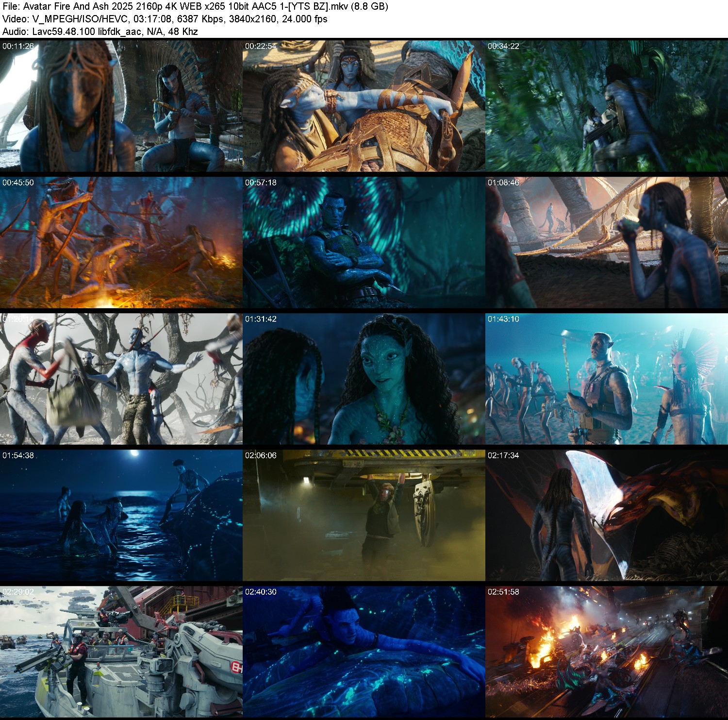Click the Video info line 'V_MPEGH/ISO/HEVC'
The width and height of the screenshot is (728, 720).
click(165, 19)
